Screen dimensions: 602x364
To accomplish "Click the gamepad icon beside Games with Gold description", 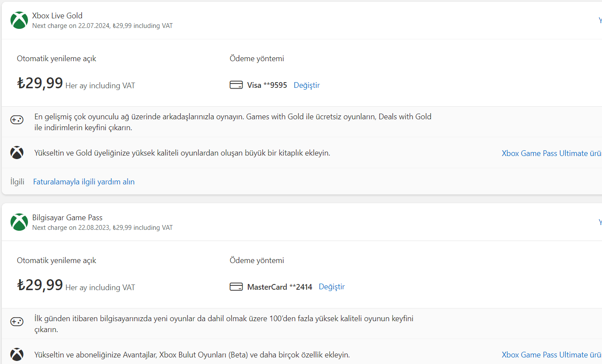I will click(x=17, y=120).
